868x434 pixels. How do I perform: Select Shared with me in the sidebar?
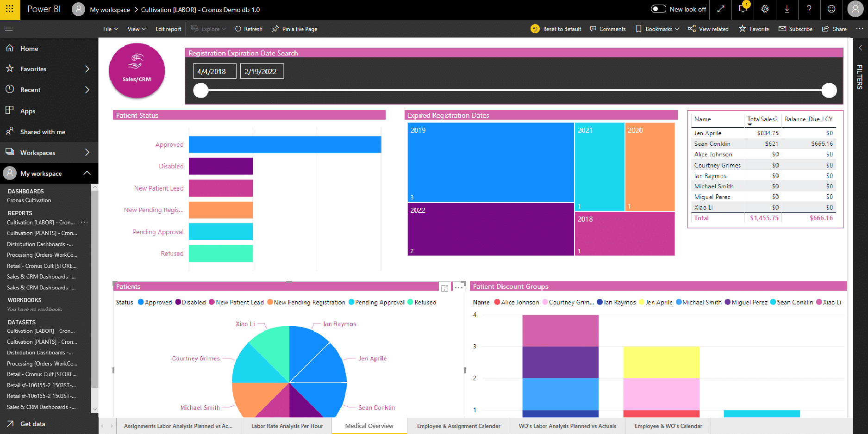coord(42,131)
